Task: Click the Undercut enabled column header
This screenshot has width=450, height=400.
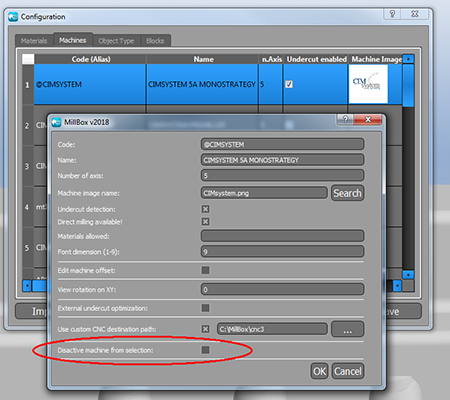Action: (x=316, y=59)
